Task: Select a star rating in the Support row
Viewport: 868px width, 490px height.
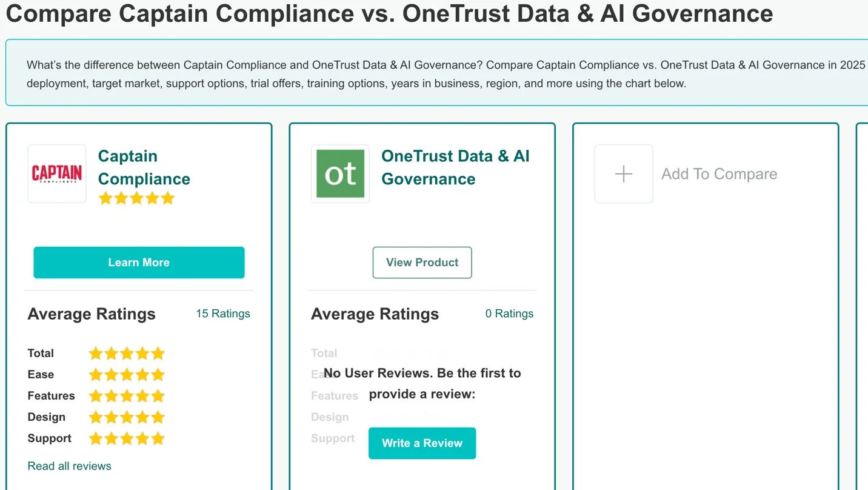Action: tap(126, 438)
